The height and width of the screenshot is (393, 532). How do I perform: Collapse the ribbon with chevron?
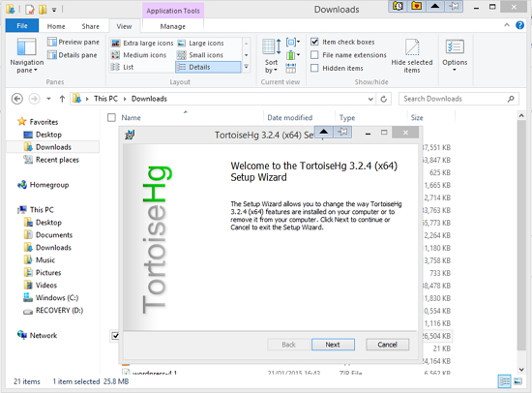click(x=507, y=25)
